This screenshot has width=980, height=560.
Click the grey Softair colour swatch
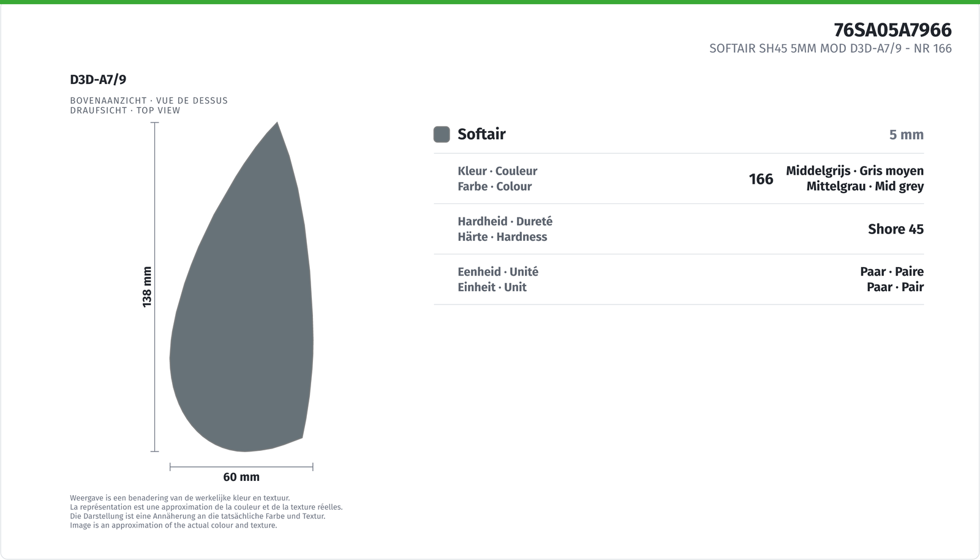coord(442,134)
